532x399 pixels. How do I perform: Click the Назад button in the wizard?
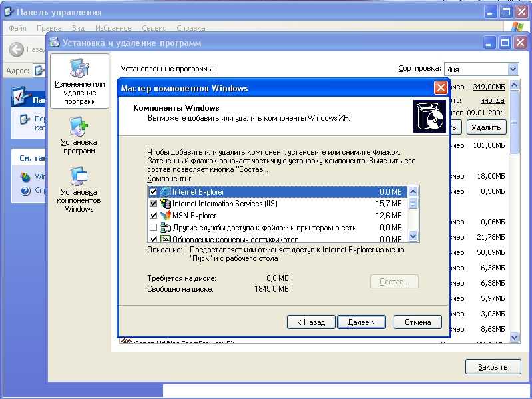311,322
